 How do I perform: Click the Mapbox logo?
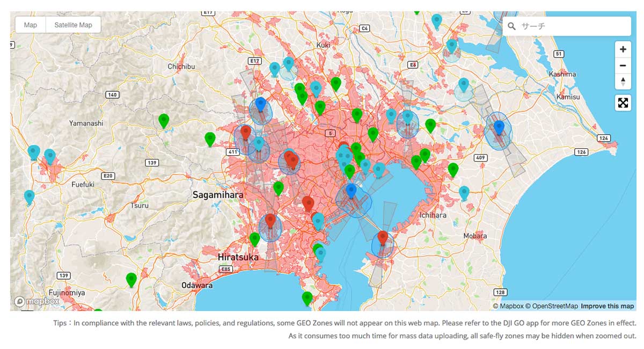35,302
